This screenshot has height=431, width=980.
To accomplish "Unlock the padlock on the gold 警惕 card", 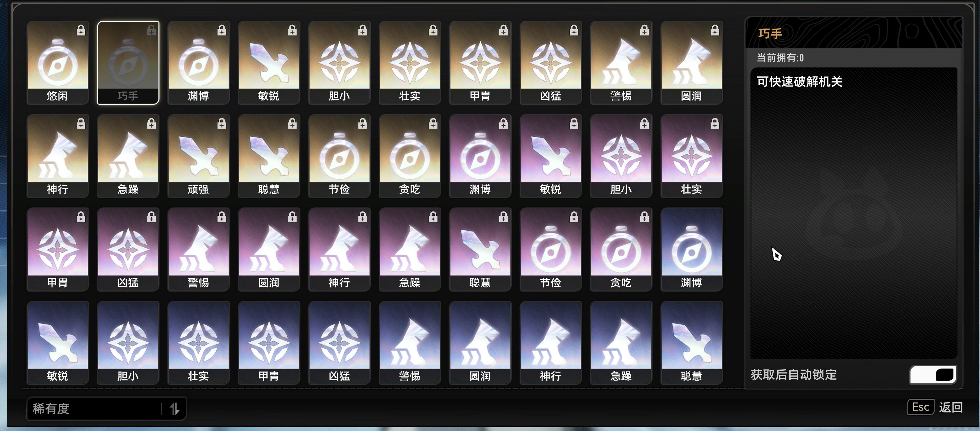I will [x=644, y=30].
